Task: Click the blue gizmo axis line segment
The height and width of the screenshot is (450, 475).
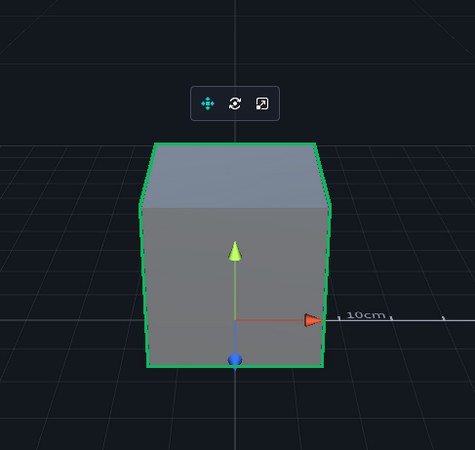Action: tap(235, 337)
